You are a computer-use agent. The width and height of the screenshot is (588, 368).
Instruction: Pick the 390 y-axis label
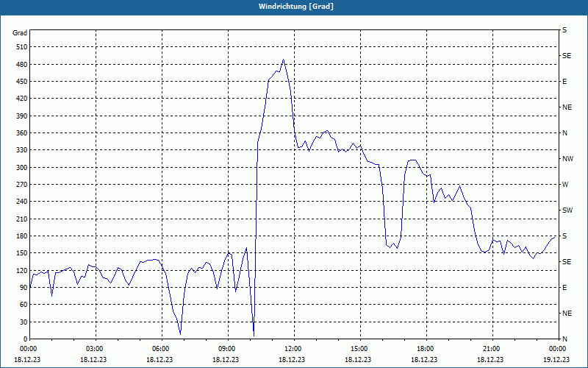22,116
